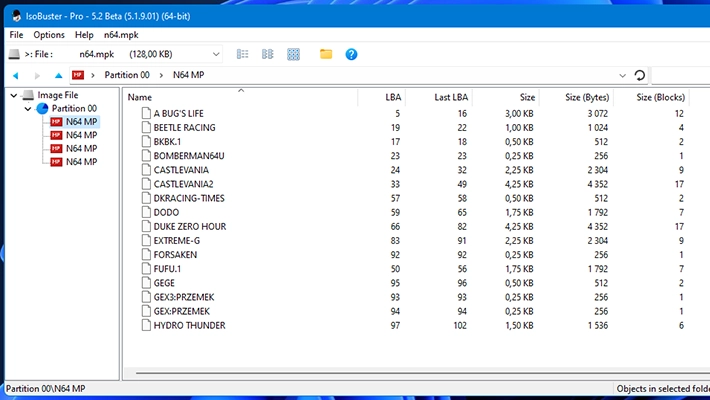710x400 pixels.
Task: Select Partition 00 in the tree
Action: click(74, 108)
